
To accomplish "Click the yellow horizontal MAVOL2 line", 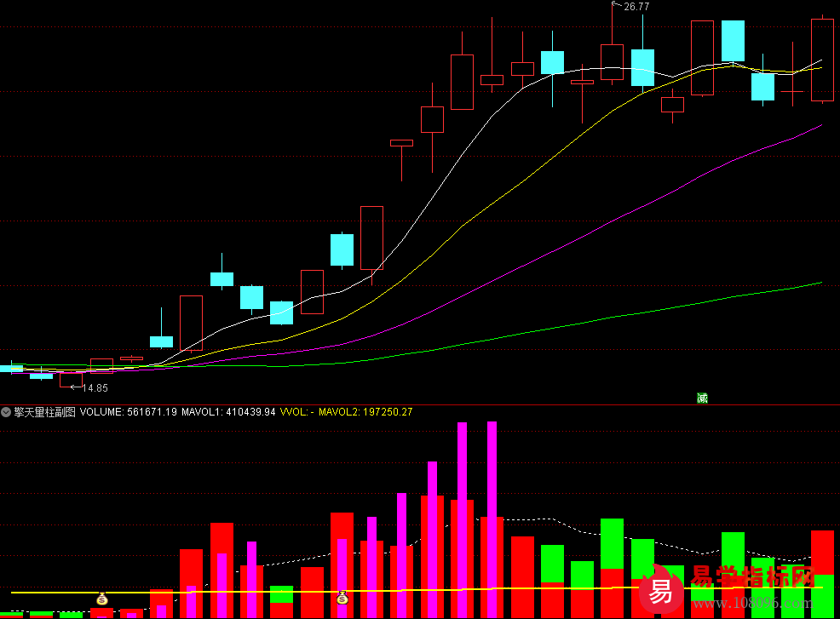I will click(256, 591).
